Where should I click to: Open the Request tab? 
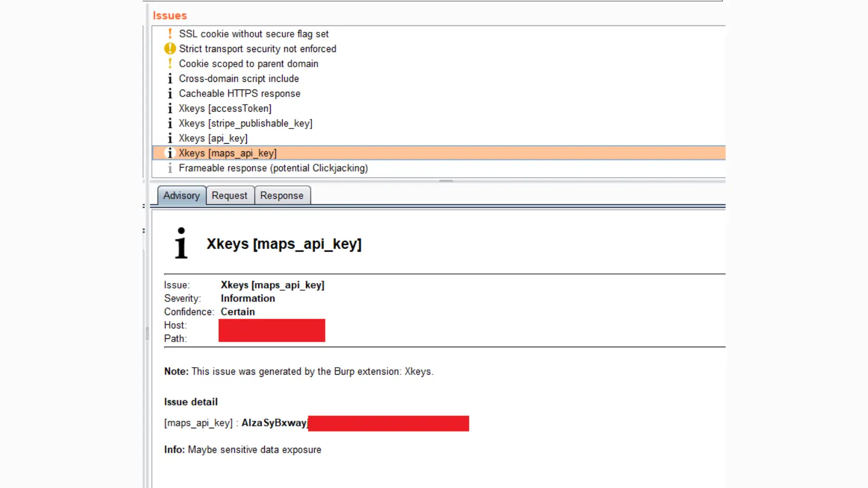click(229, 196)
